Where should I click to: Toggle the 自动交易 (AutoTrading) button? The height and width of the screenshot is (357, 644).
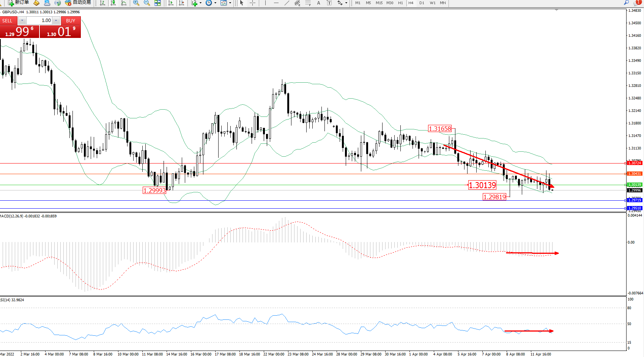[78, 3]
